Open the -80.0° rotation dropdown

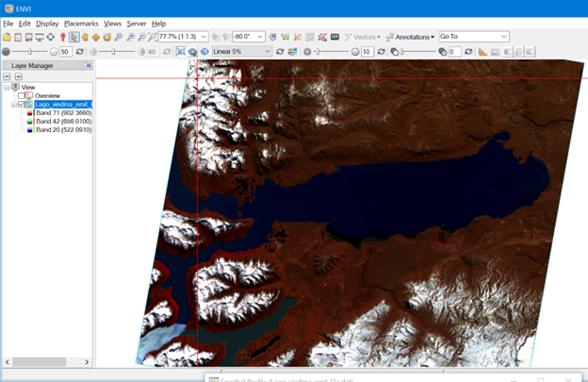[260, 37]
